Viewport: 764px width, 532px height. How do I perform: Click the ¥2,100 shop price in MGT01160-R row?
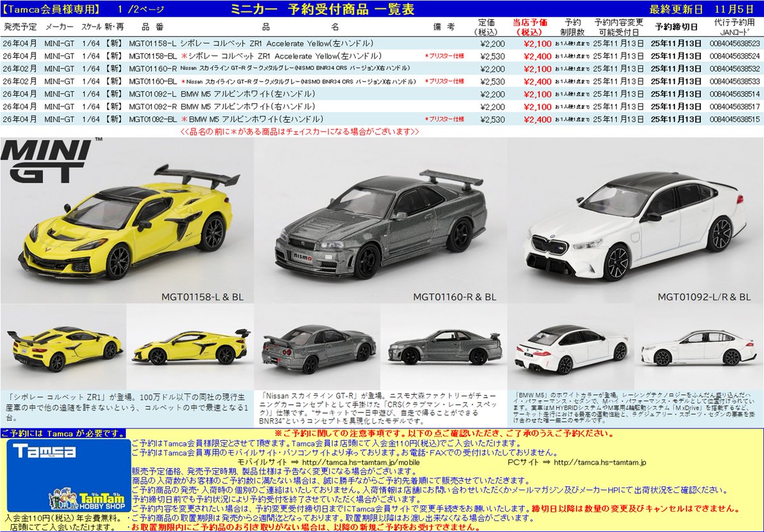coord(537,69)
